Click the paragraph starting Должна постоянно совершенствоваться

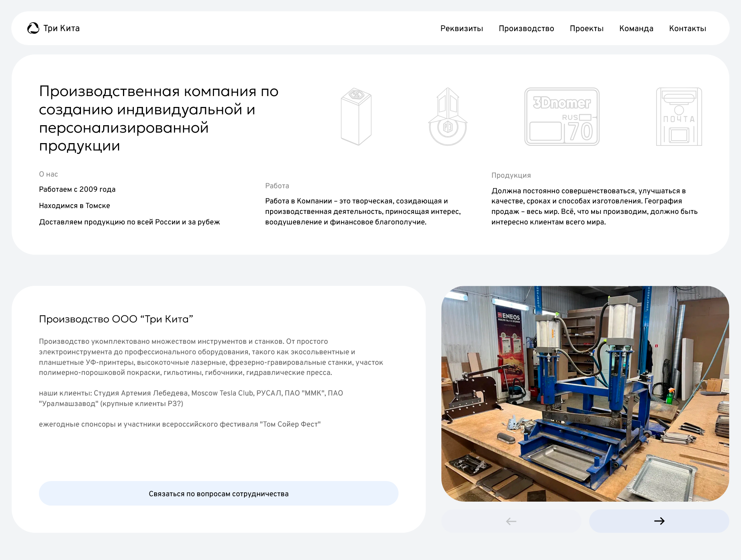pyautogui.click(x=595, y=206)
